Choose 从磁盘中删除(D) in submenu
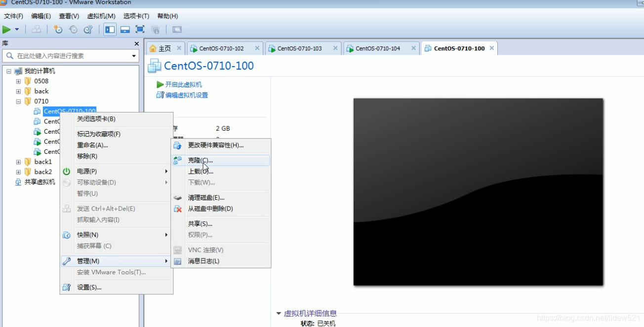This screenshot has width=644, height=327. (x=221, y=209)
